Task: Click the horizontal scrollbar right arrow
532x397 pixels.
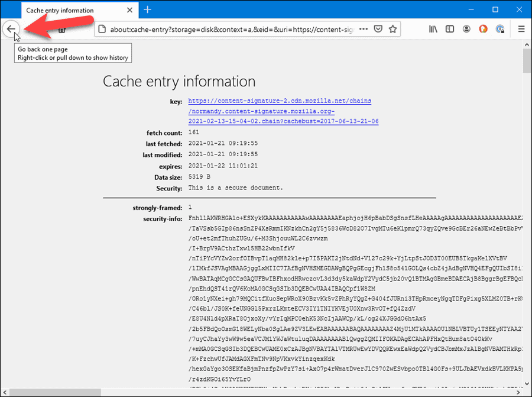Action: tap(518, 392)
